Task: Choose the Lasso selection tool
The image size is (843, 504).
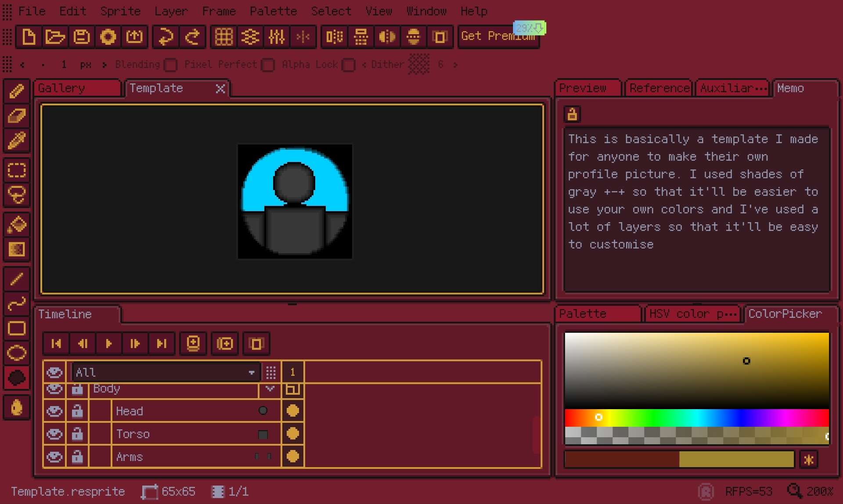Action: click(x=17, y=194)
